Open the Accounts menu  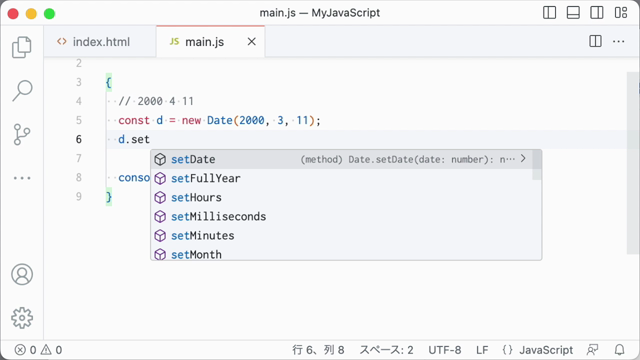point(22,274)
